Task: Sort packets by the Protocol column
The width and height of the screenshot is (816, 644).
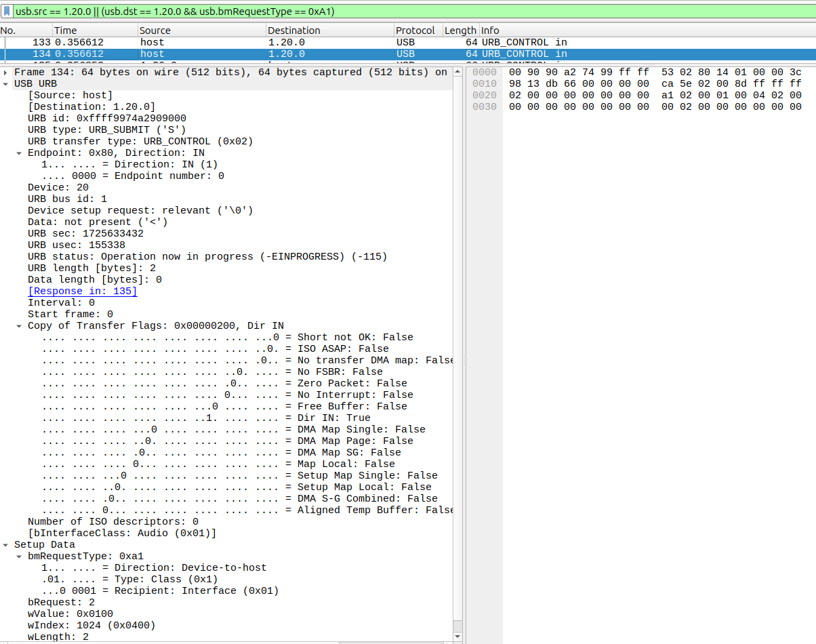Action: [417, 30]
